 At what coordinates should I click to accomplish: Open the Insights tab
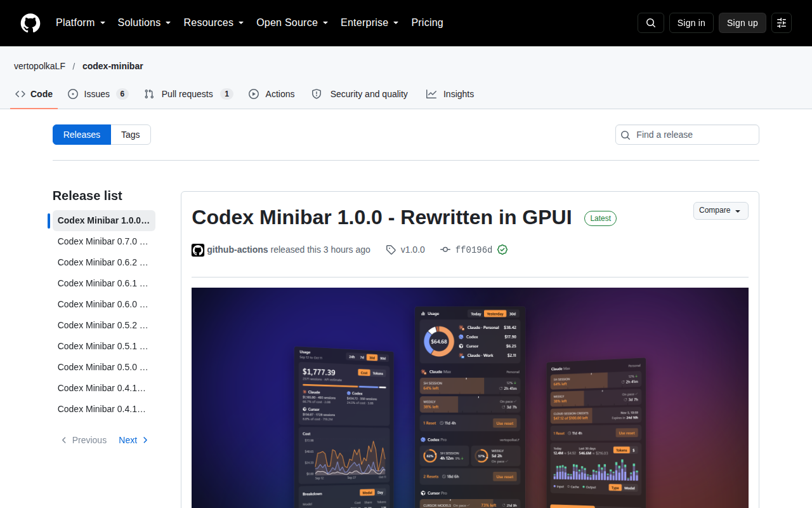coord(450,94)
